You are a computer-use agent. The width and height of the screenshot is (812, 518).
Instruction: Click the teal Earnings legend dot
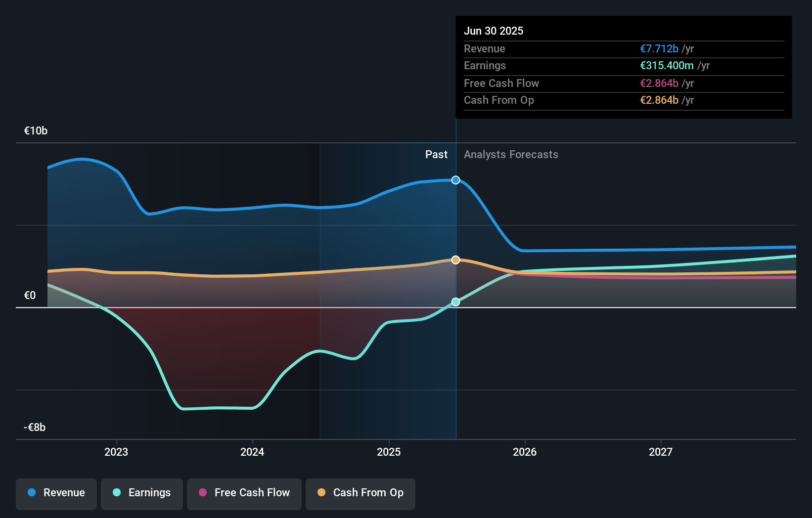point(116,493)
